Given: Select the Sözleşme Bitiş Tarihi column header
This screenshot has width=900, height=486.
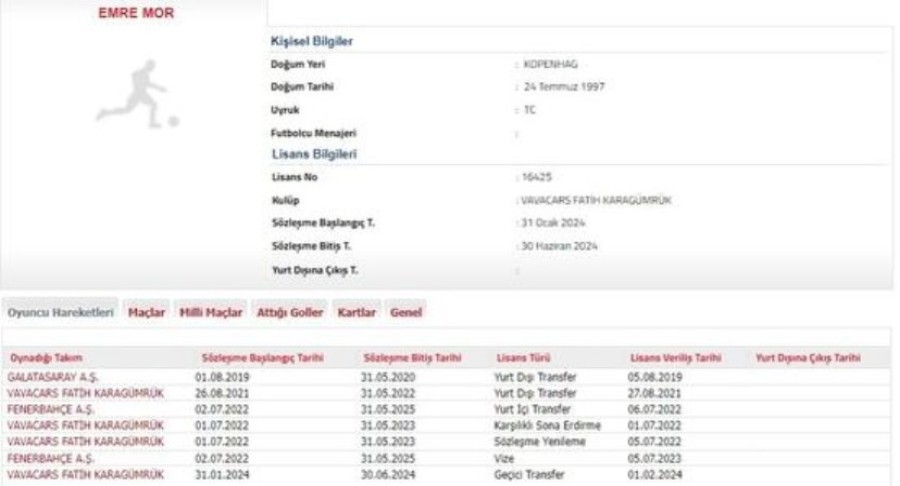Looking at the screenshot, I should tap(411, 357).
